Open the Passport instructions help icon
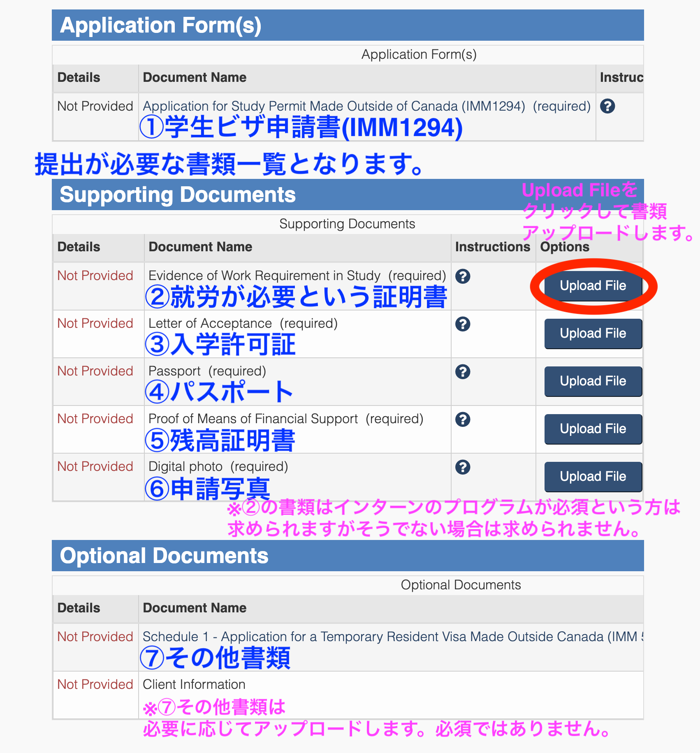 [x=463, y=371]
